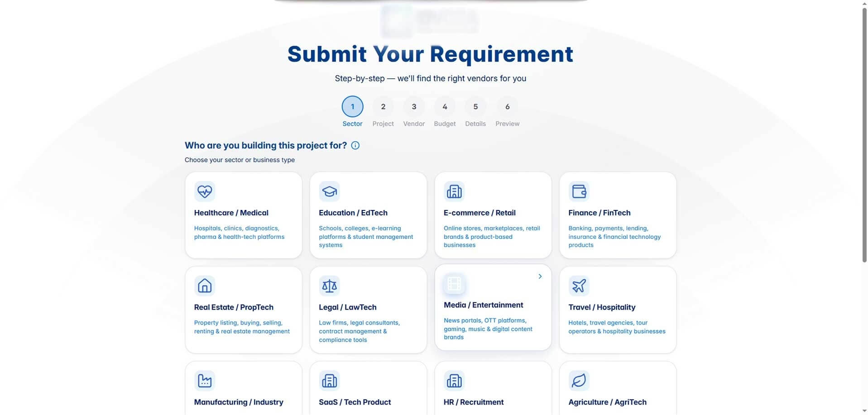Click the Media film strip icon
The width and height of the screenshot is (868, 415).
(454, 284)
